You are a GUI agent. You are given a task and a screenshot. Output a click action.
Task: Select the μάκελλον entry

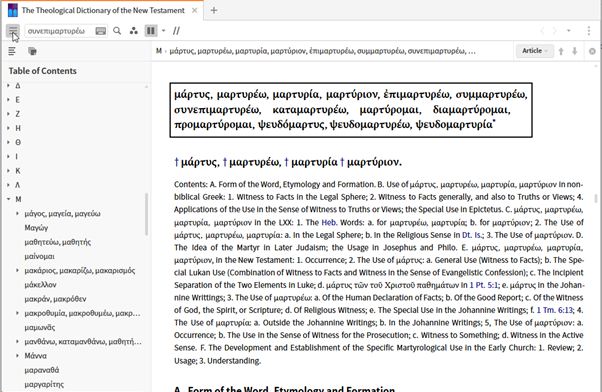click(40, 284)
